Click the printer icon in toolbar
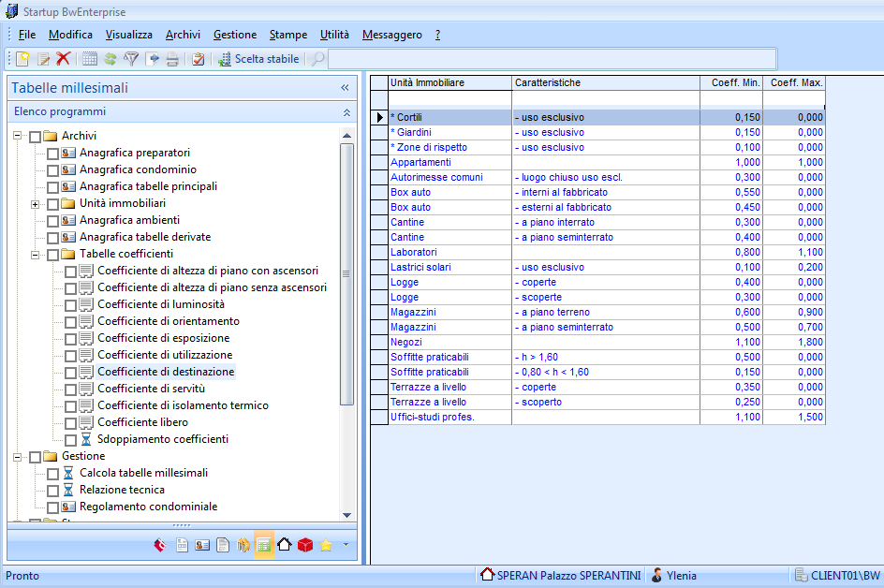Viewport: 884px width, 588px height. coord(172,59)
